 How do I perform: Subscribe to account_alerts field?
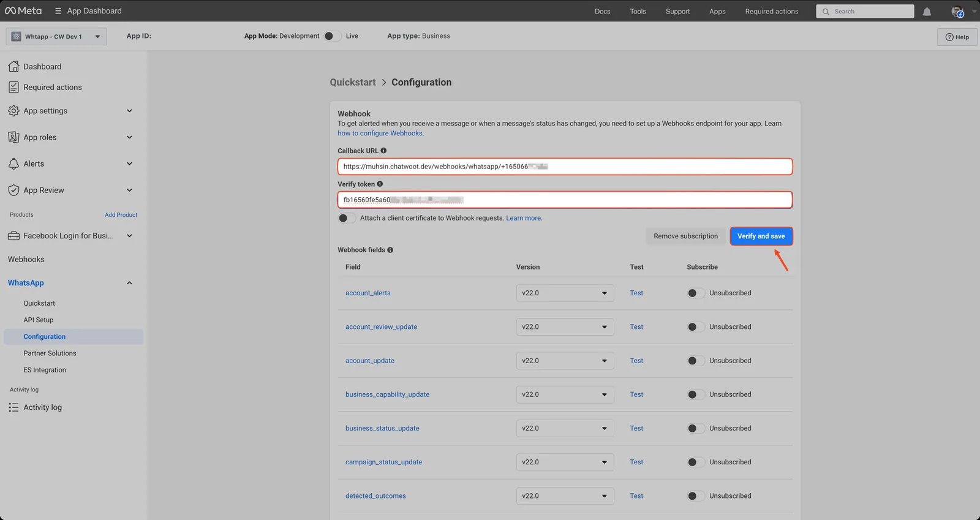[696, 293]
